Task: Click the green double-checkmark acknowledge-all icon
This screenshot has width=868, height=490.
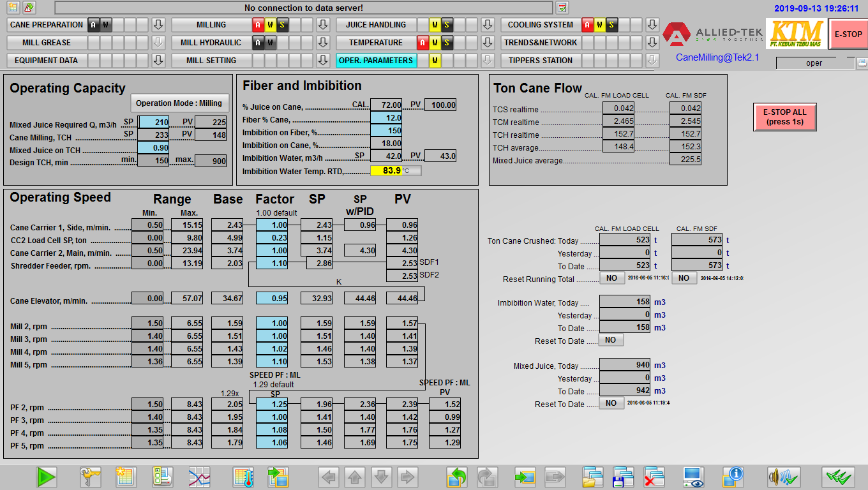Action: point(838,477)
